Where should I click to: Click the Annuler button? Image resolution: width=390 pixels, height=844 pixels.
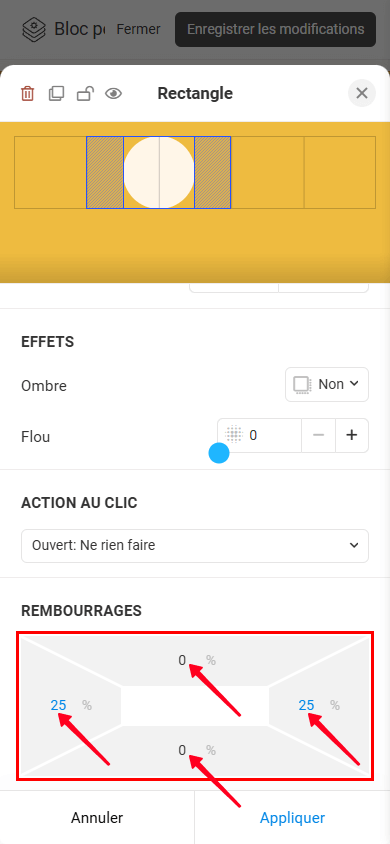pyautogui.click(x=97, y=818)
